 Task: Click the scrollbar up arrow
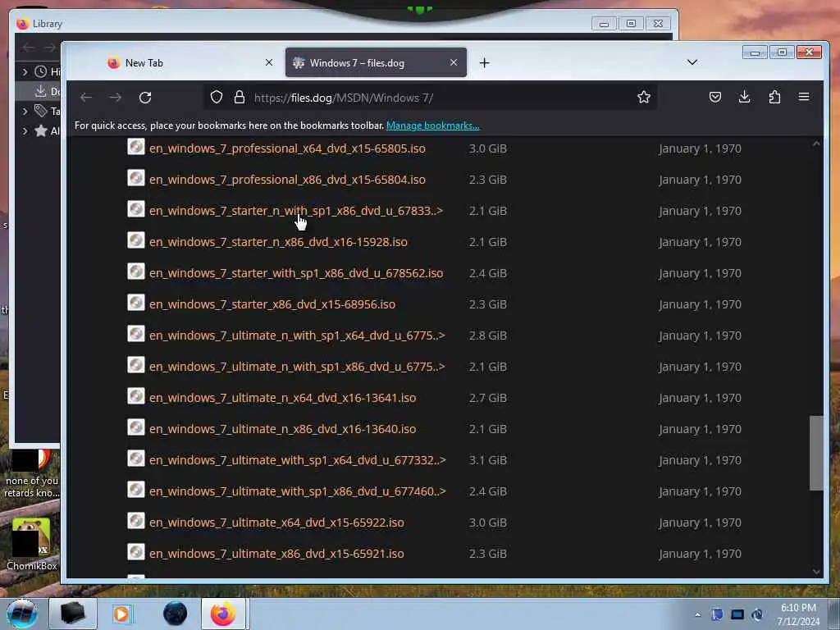(x=816, y=144)
